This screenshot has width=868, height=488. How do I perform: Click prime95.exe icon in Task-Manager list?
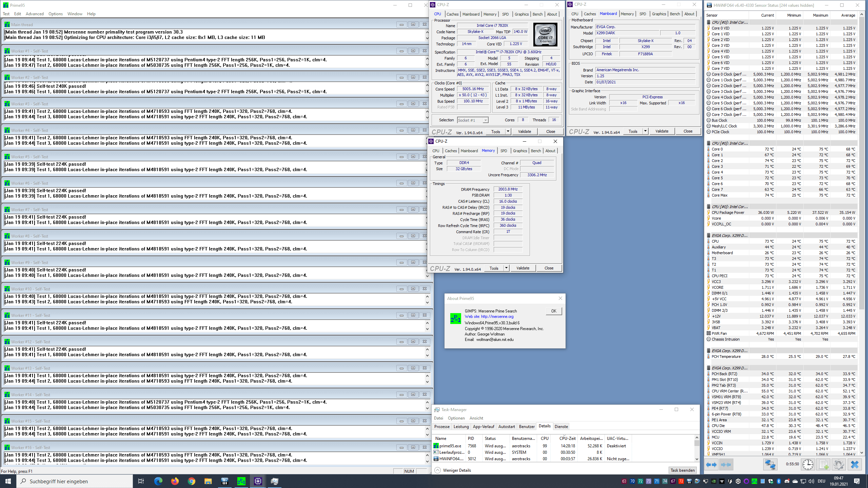[436, 446]
